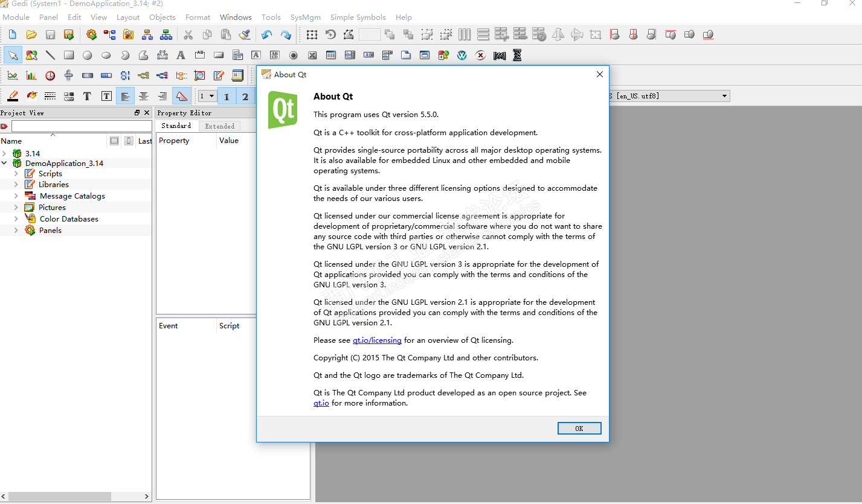Screen dimensions: 862x504
Task: Click the orange gear with green play icon
Action: click(x=92, y=34)
